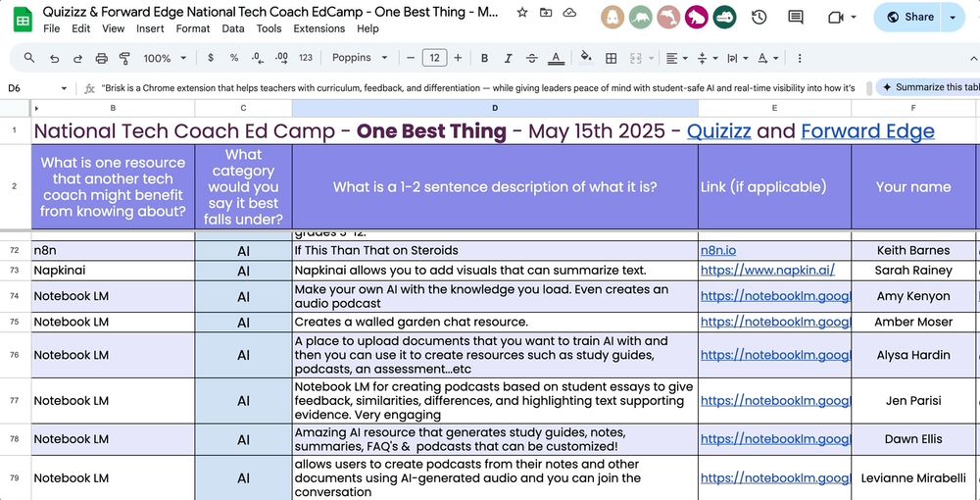The height and width of the screenshot is (500, 980).
Task: Open the Extensions menu
Action: coord(319,28)
